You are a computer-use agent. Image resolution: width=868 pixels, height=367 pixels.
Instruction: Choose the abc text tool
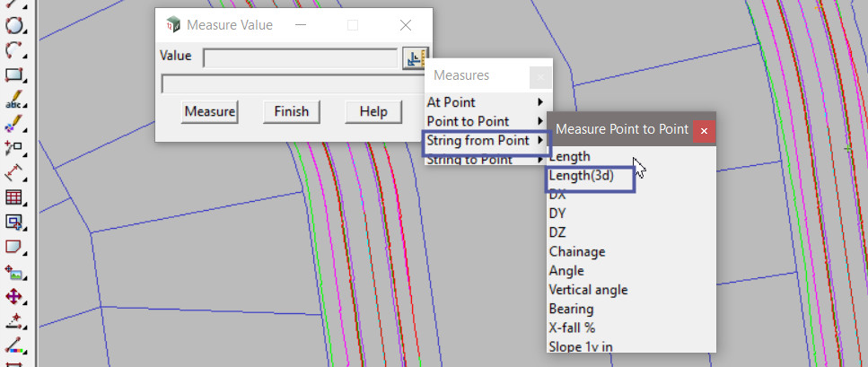13,100
